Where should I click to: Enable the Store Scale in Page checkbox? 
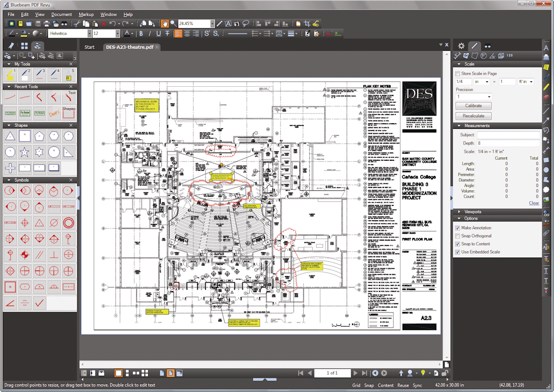tap(458, 73)
